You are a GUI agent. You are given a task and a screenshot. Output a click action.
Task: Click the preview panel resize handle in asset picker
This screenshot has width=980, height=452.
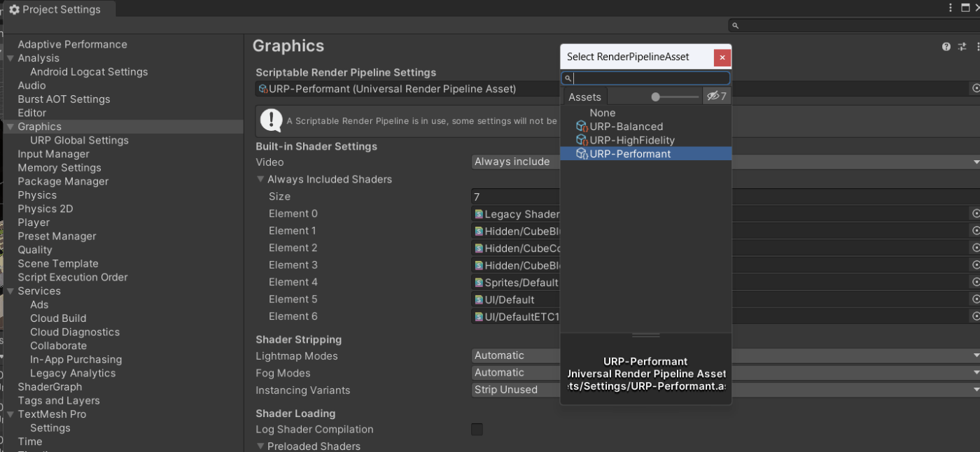(646, 336)
